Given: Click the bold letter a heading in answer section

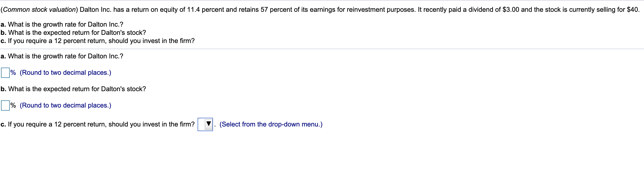Looking at the screenshot, I should [x=3, y=56].
